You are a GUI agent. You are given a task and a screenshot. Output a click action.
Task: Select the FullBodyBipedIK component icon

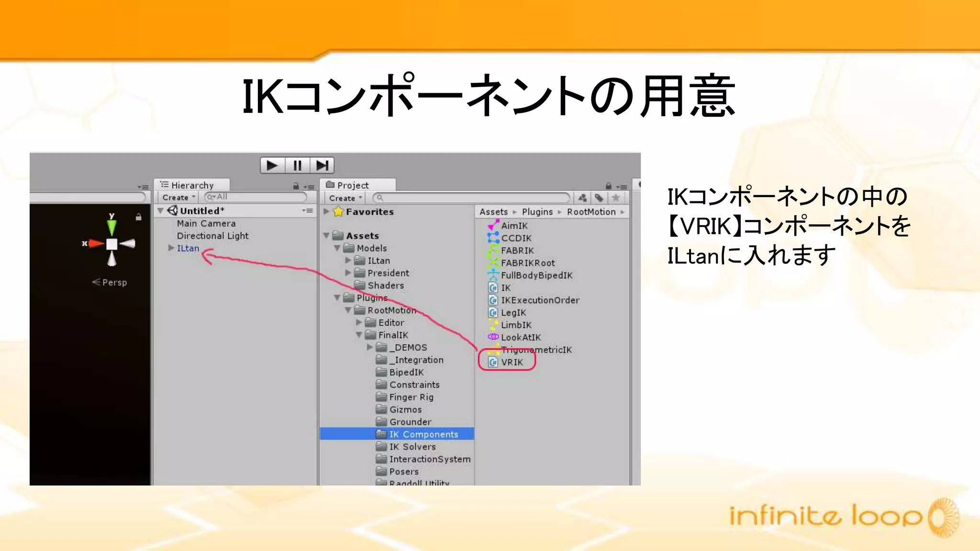493,275
